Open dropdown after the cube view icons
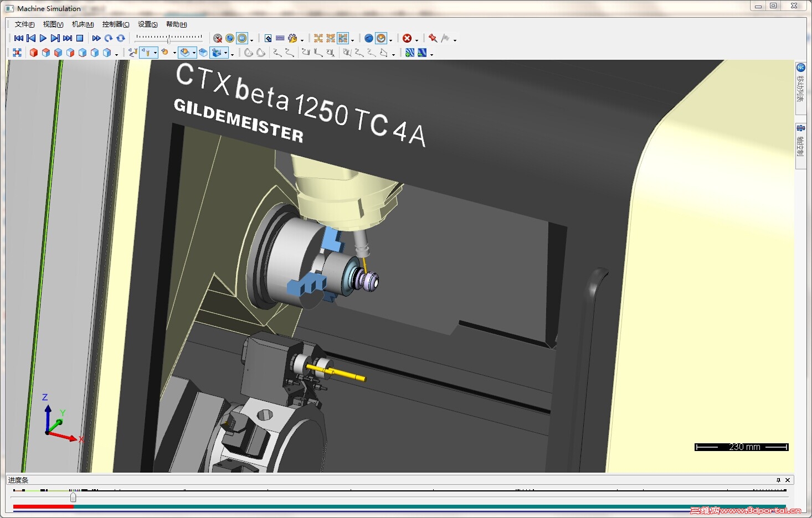Viewport: 812px width, 518px height. pos(116,54)
